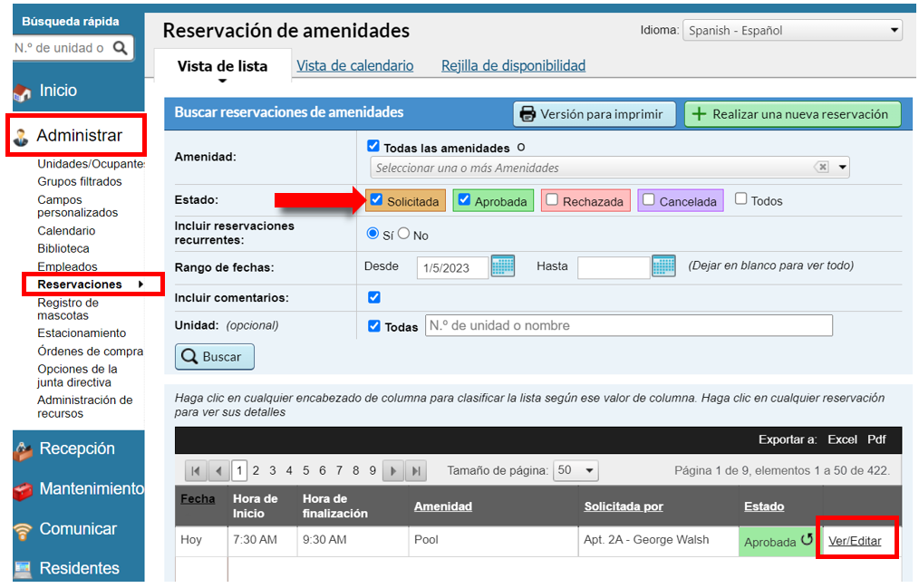Open Empleados menu item

pos(67,266)
